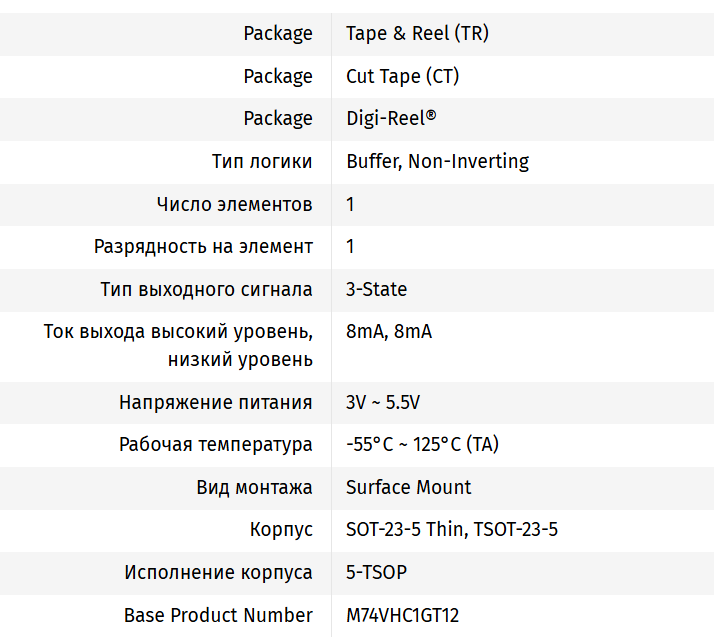Image resolution: width=714 pixels, height=641 pixels.
Task: Select the "-55°C ~ 125°C (TA)" value
Action: (x=422, y=445)
